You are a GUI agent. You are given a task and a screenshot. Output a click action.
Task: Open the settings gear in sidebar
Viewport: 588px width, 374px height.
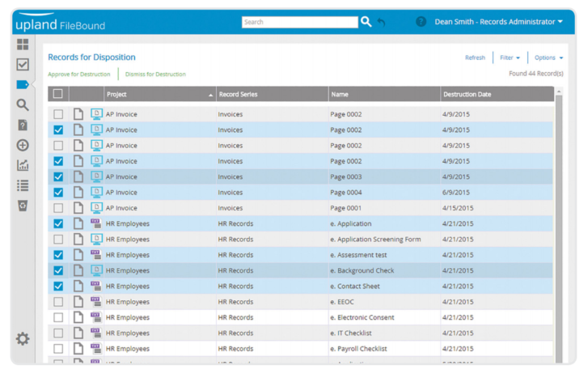tap(23, 338)
